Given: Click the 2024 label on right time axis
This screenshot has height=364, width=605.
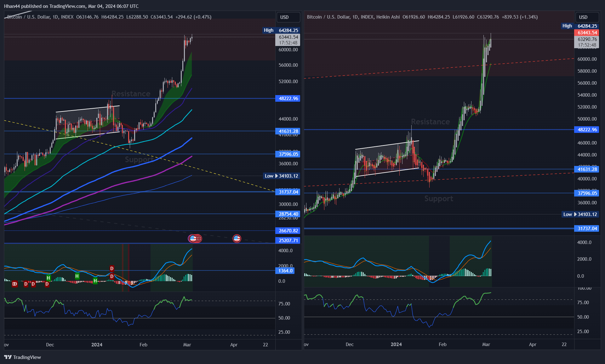Looking at the screenshot, I should [x=396, y=344].
